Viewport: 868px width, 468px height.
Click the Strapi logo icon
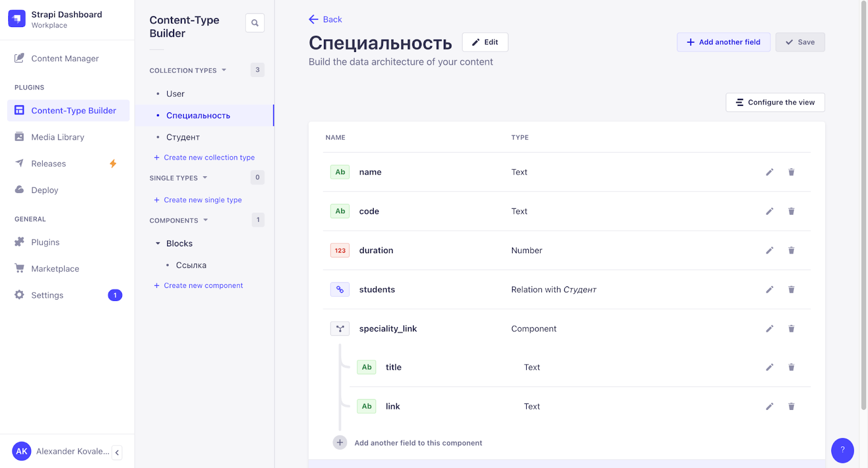17,18
